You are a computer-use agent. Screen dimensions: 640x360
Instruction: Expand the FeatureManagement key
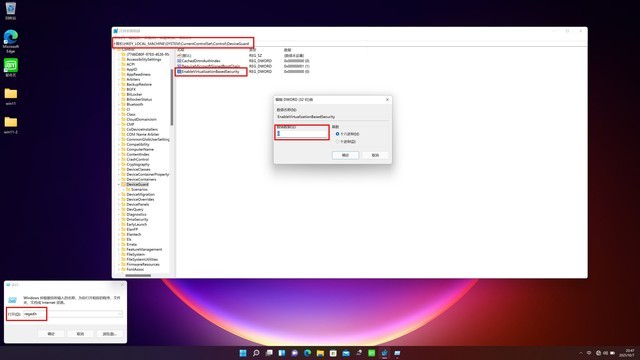click(119, 249)
